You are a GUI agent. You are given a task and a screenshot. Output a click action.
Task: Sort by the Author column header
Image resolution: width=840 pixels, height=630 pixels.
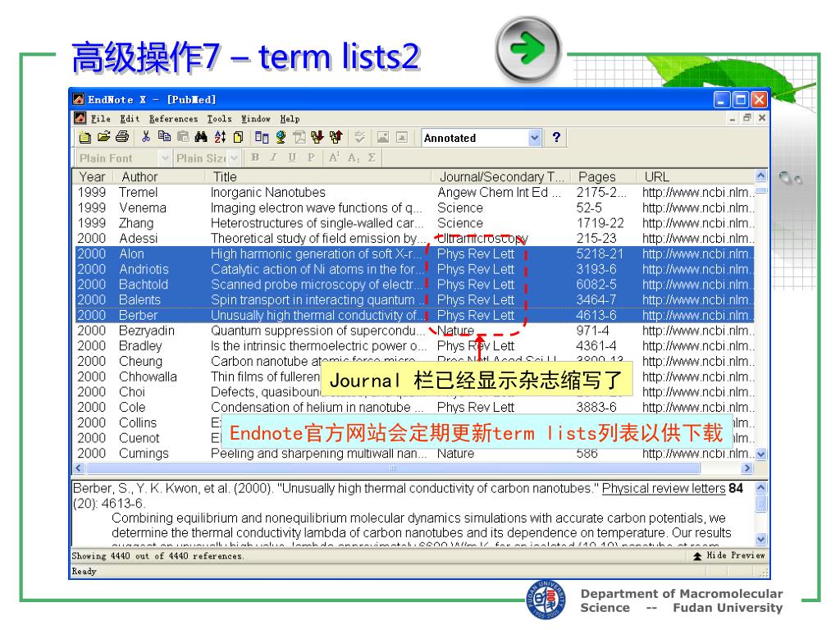point(159,177)
